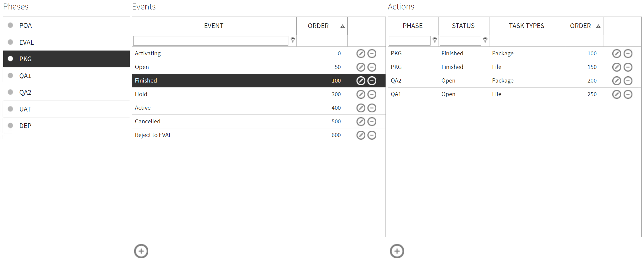Sort actions by STATUS column header
This screenshot has width=644, height=260.
point(463,26)
